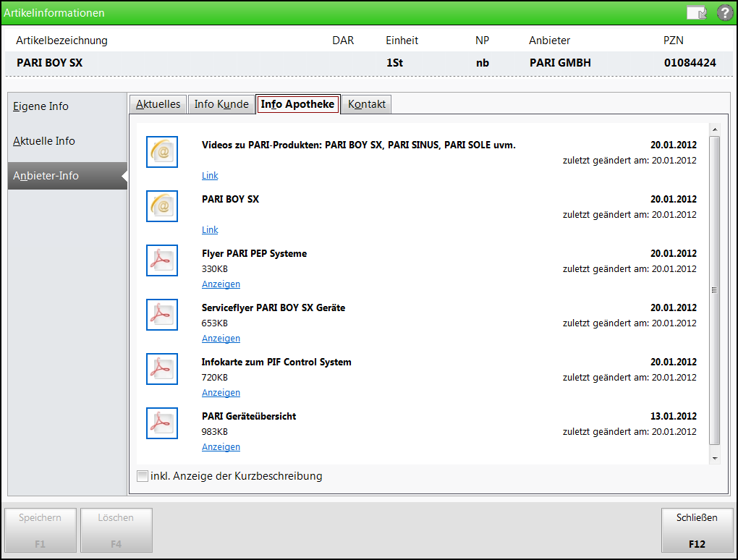Switch to the Info Kunde tab
The image size is (738, 560).
pos(221,104)
